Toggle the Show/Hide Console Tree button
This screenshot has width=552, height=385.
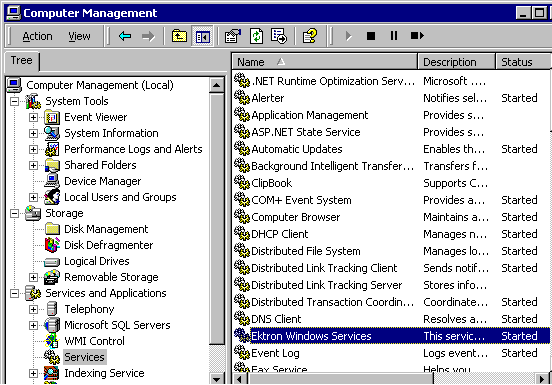point(203,36)
